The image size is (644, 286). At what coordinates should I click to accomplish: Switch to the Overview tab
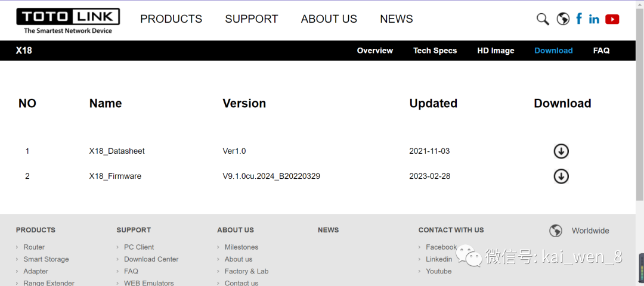375,51
